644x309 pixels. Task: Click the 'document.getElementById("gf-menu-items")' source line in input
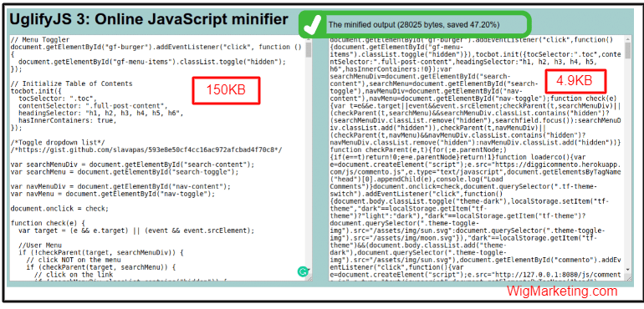(x=152, y=62)
